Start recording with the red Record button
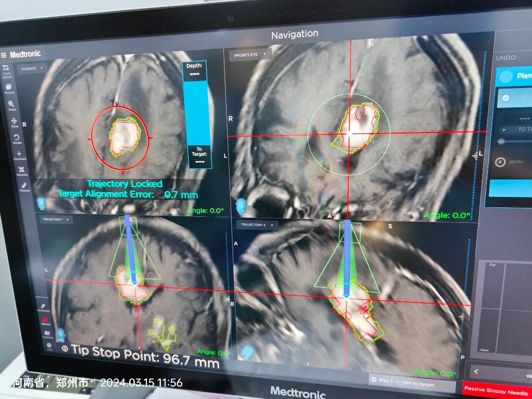Screen dimensions: 532x399 click(x=45, y=321)
